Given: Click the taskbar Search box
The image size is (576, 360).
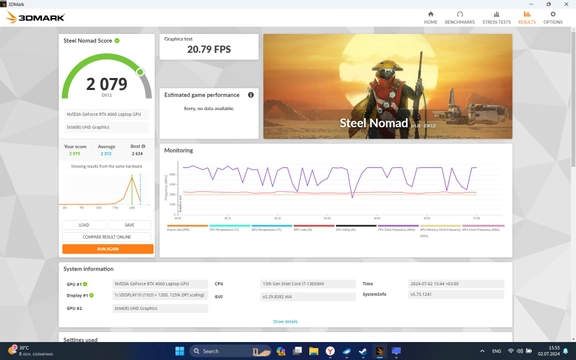Looking at the screenshot, I should (x=230, y=351).
